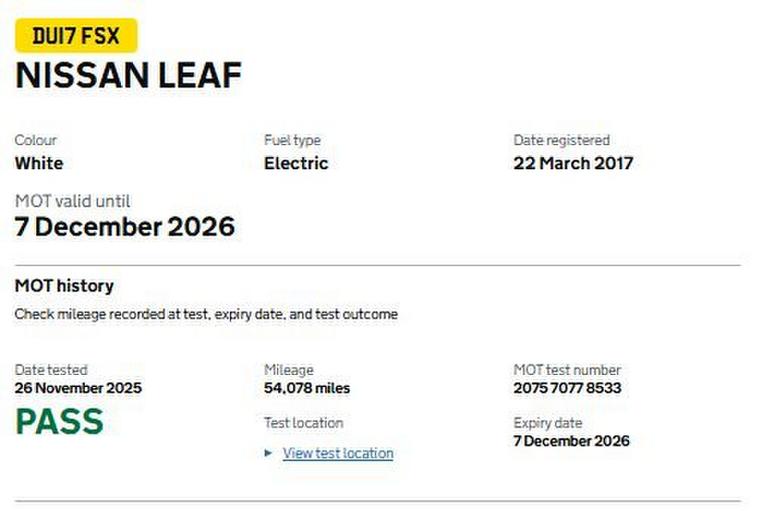Click the 22 March 2017 registration date
This screenshot has width=759, height=511.
coord(573,163)
